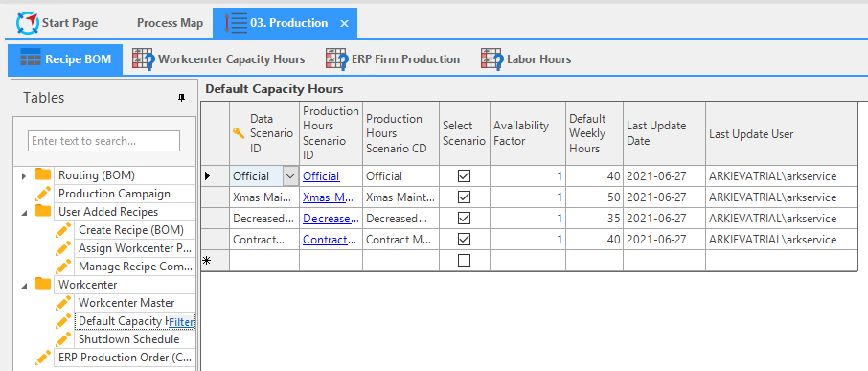Click the ERP Firm Production grid icon
This screenshot has height=371, width=868.
pos(337,59)
